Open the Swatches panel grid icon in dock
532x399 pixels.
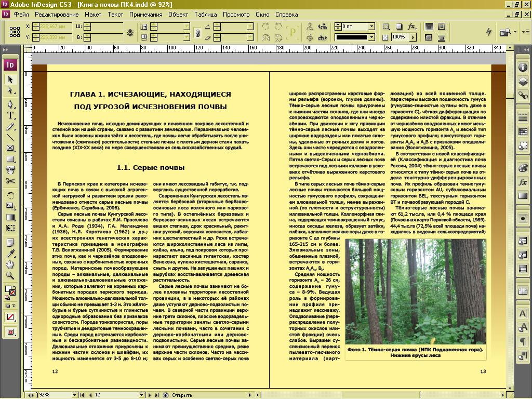click(x=523, y=131)
